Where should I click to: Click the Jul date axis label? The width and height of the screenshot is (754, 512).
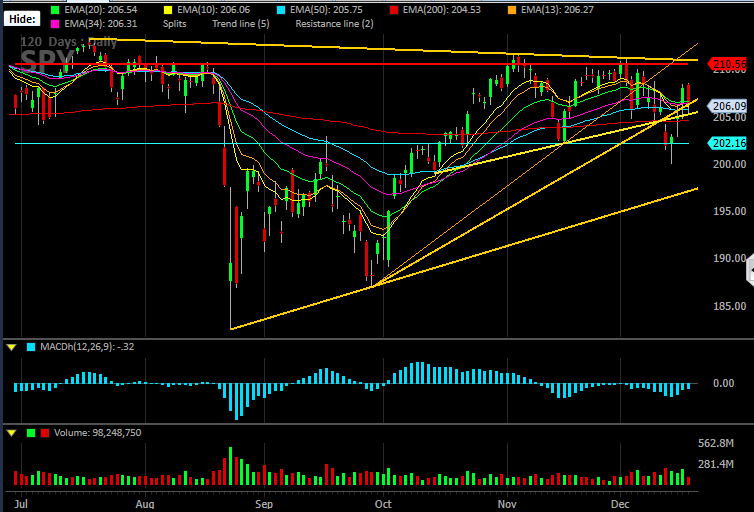point(21,504)
